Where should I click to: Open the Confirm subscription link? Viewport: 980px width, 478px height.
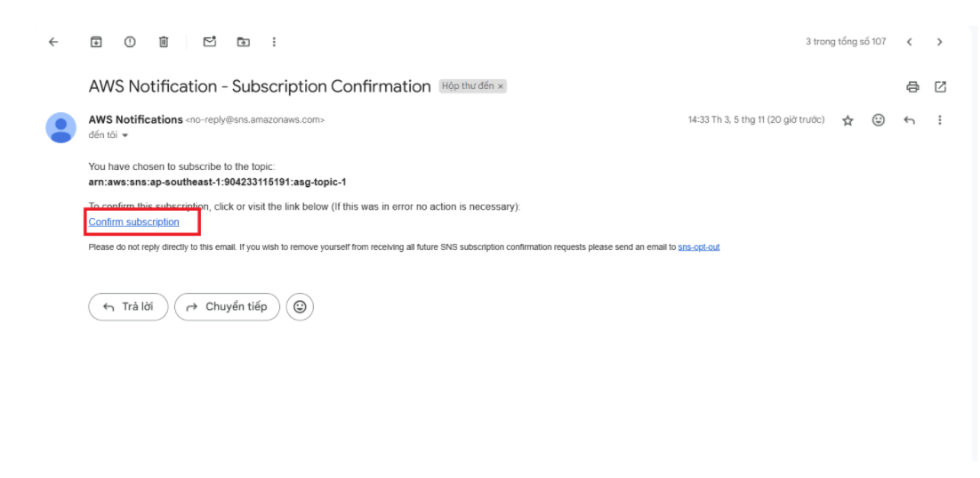(x=133, y=223)
